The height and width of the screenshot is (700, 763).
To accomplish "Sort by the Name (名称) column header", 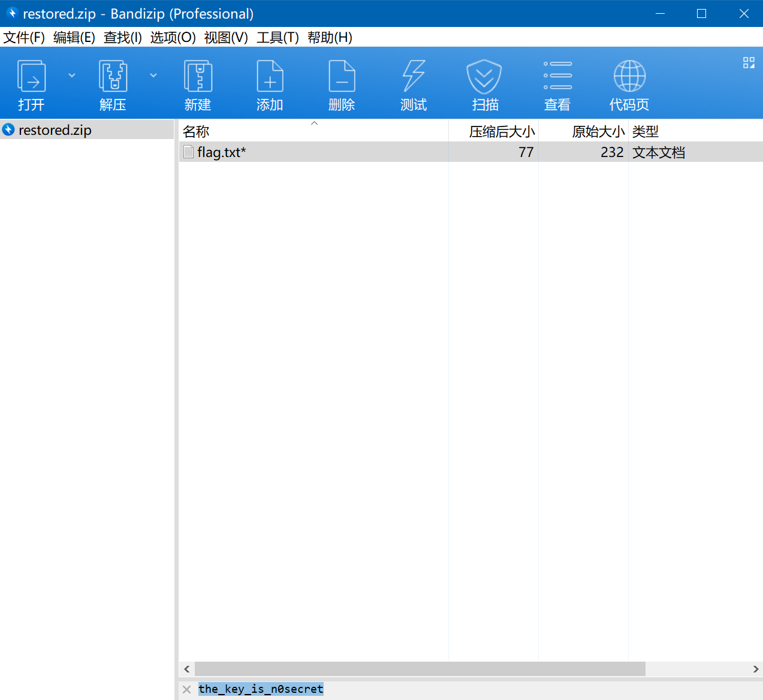I will pyautogui.click(x=196, y=131).
